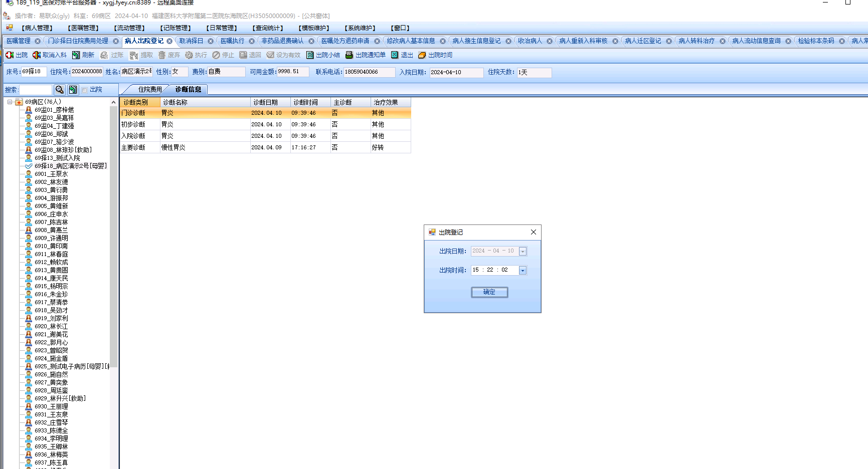This screenshot has height=469, width=868.
Task: Open the 出院日期 date dropdown
Action: (x=523, y=252)
